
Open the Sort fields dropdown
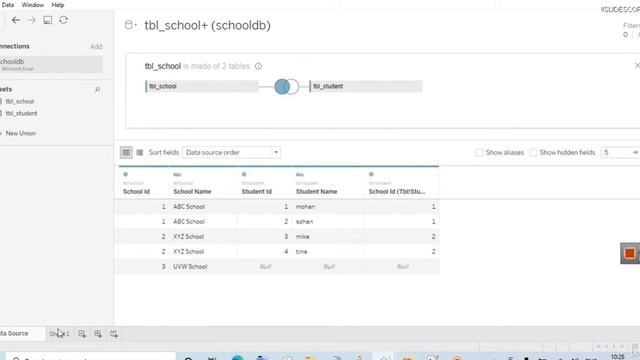231,153
